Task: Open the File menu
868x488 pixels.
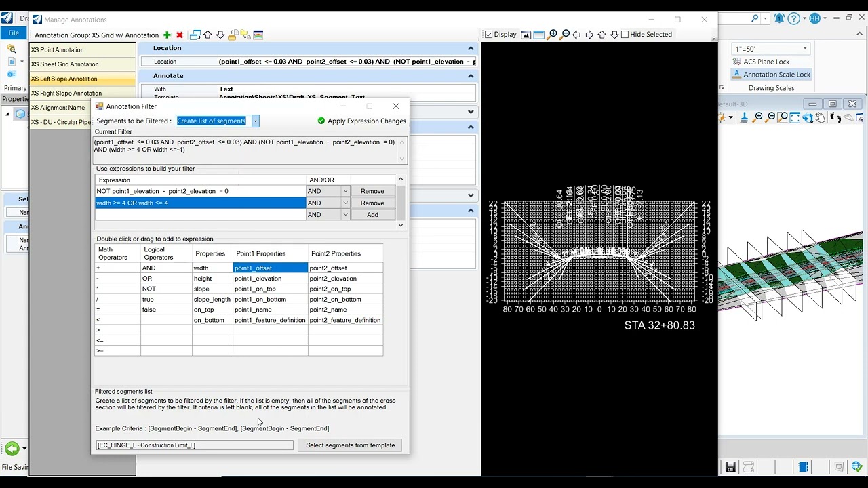Action: point(14,33)
